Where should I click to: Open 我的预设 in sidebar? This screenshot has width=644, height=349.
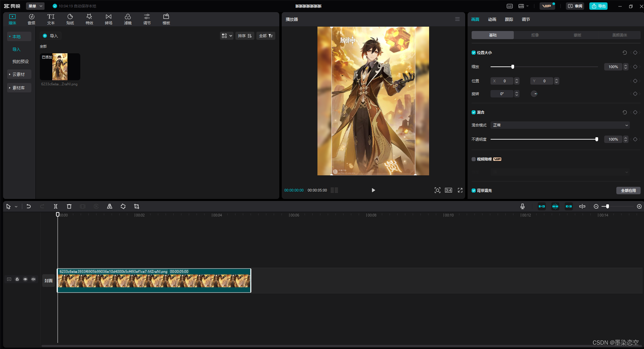[x=21, y=61]
